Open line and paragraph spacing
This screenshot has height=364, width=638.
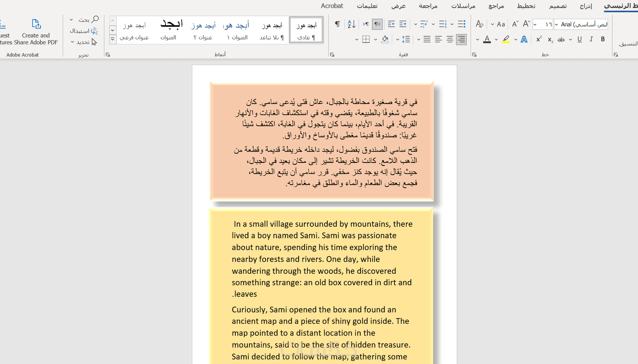click(x=406, y=39)
